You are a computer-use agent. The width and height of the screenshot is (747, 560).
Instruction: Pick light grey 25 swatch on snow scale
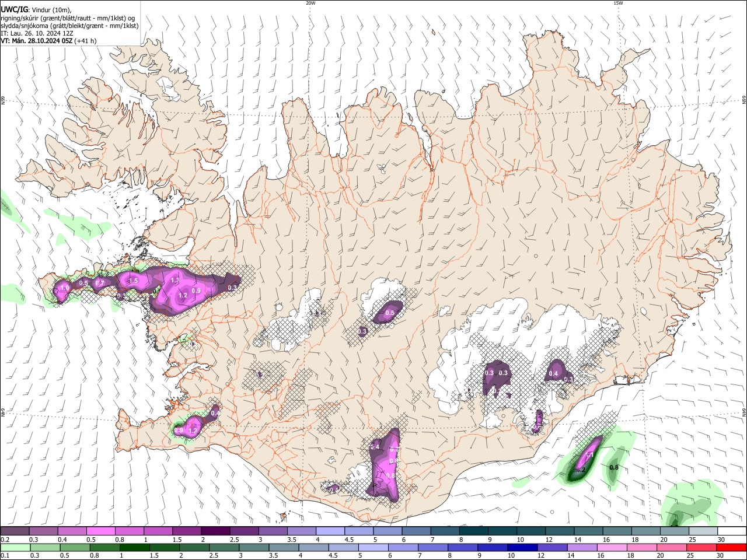[x=703, y=531]
